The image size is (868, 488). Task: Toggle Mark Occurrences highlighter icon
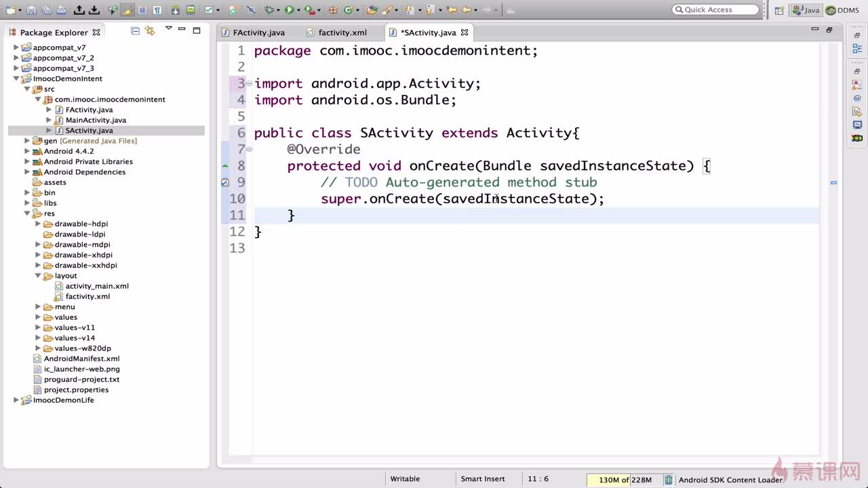(127, 10)
